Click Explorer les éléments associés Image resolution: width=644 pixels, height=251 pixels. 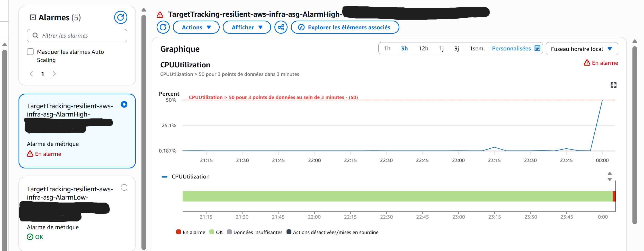(x=345, y=27)
